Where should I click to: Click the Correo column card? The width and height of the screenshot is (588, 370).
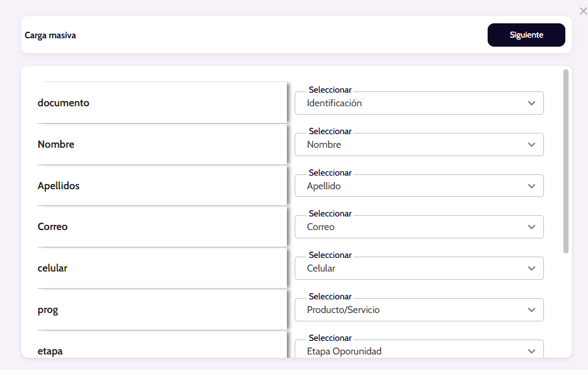point(162,227)
